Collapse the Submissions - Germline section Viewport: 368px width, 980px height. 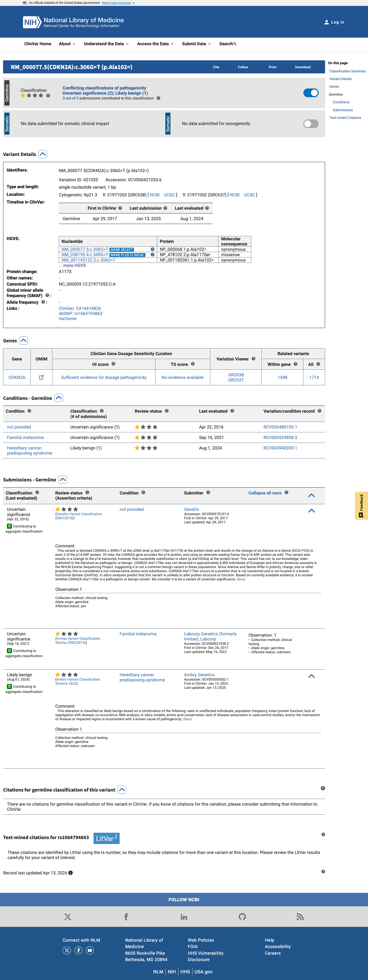coord(63,480)
